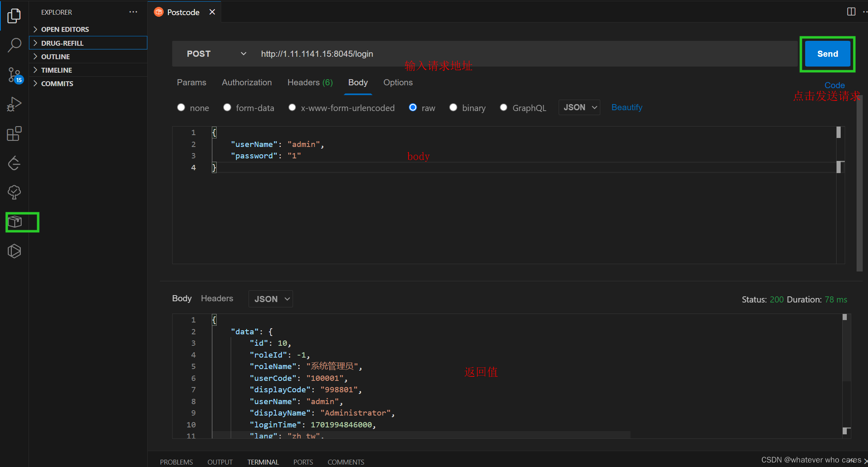Image resolution: width=868 pixels, height=467 pixels.
Task: Open the JSON body language dropdown
Action: (x=579, y=107)
